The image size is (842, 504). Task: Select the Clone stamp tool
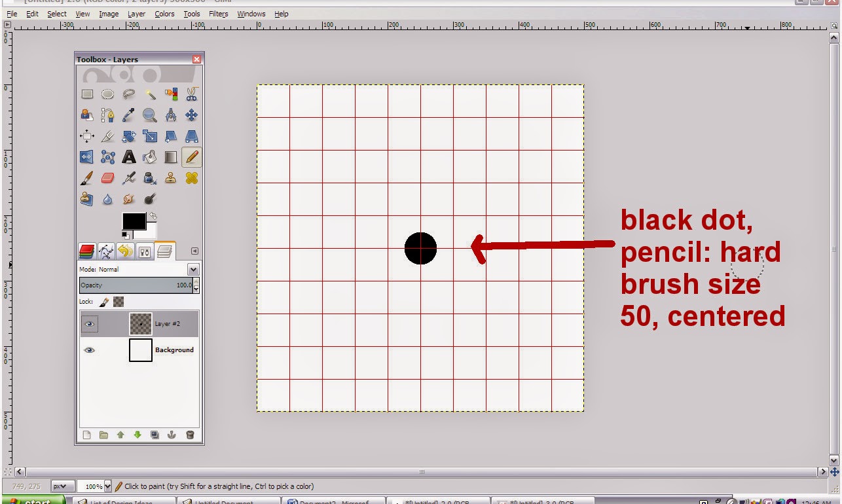tap(171, 178)
